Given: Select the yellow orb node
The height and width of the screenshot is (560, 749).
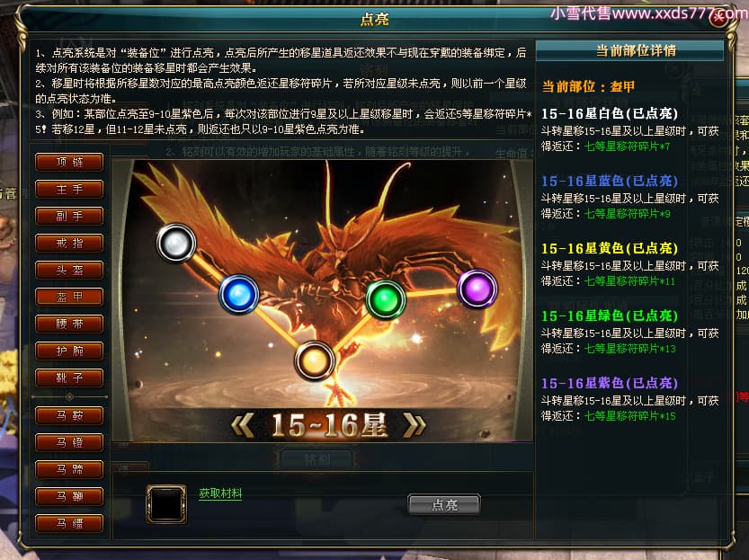Looking at the screenshot, I should [x=315, y=360].
